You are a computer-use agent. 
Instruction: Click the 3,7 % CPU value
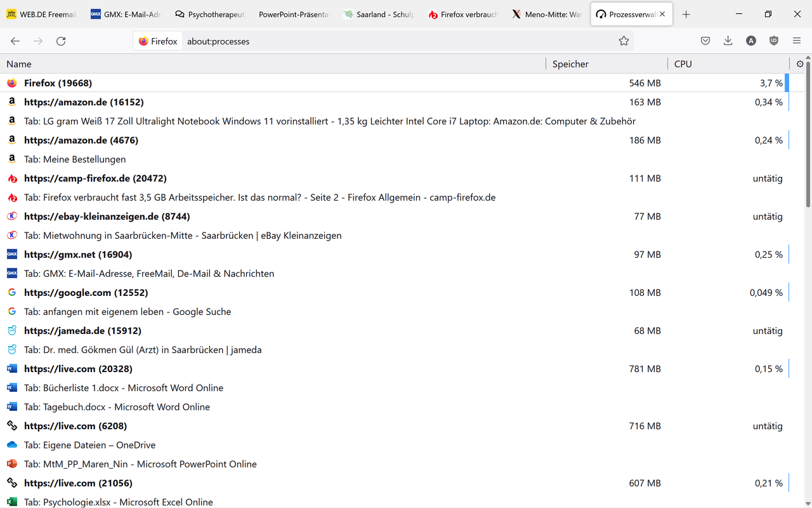pos(771,83)
